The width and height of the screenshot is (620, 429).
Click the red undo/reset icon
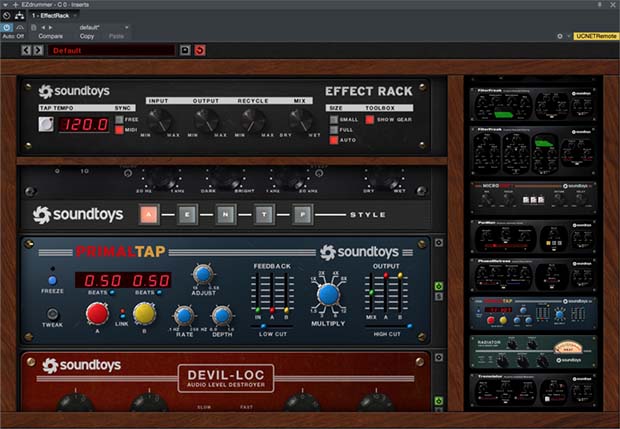click(x=200, y=50)
